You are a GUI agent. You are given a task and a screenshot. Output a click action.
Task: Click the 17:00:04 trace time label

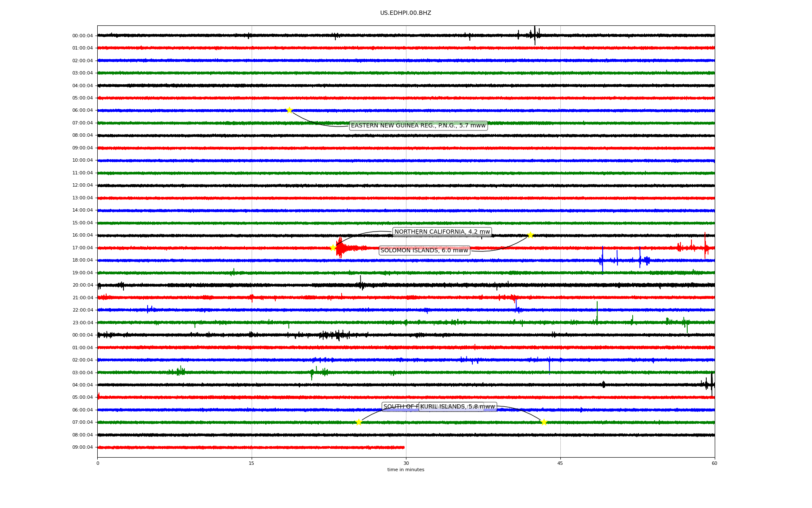click(x=82, y=248)
